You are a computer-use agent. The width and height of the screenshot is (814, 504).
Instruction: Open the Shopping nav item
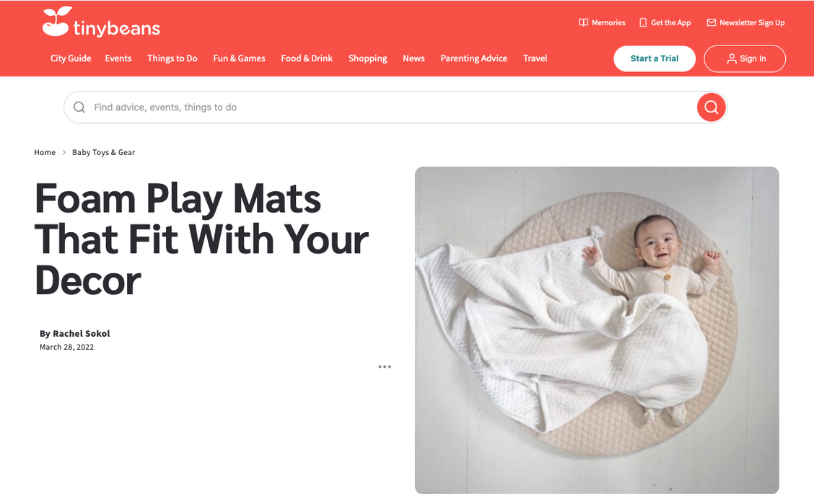pyautogui.click(x=367, y=58)
